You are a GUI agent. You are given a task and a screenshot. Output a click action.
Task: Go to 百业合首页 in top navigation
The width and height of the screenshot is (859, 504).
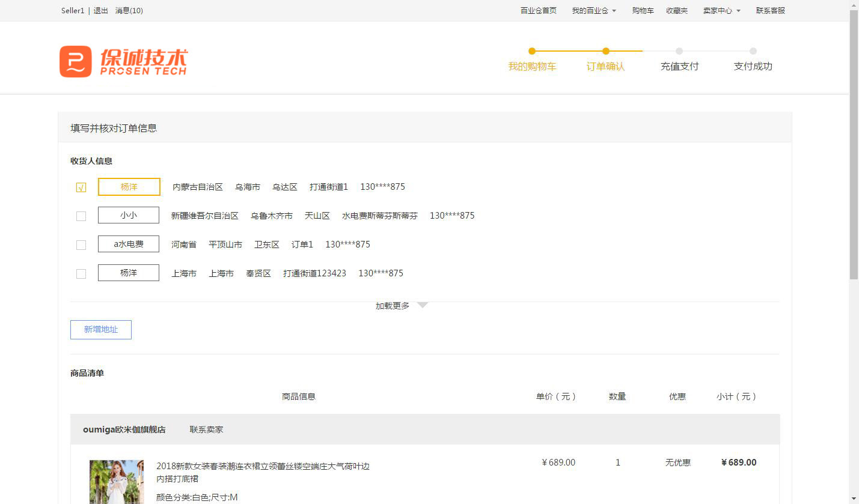pos(538,11)
